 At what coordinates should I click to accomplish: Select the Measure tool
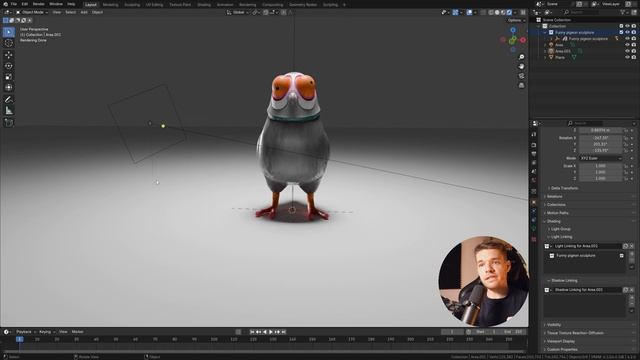coord(9,111)
